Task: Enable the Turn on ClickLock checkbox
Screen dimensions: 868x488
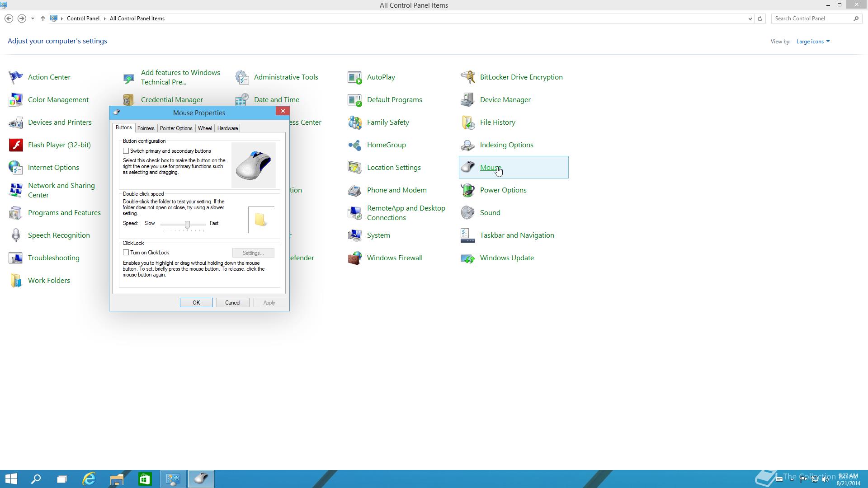Action: (126, 253)
